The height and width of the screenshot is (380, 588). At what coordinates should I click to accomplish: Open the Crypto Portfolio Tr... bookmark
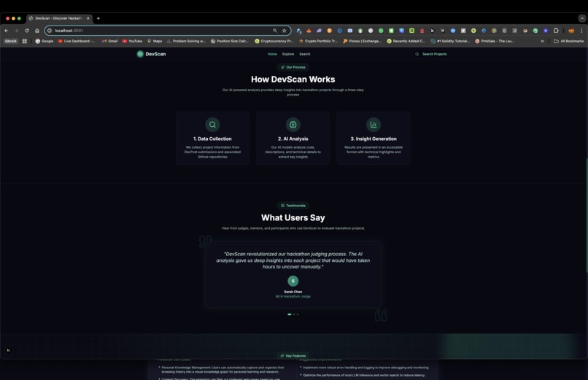click(318, 42)
